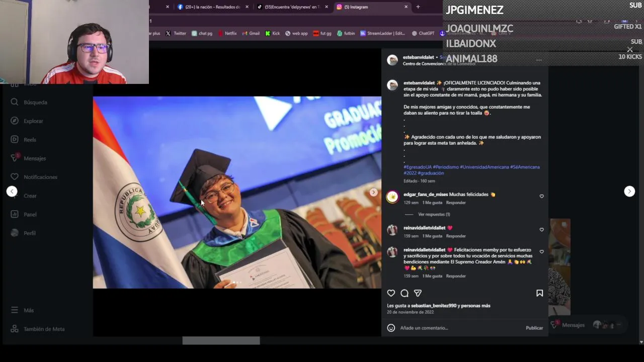Save the post with the bookmark icon
The image size is (644, 362).
[x=539, y=293]
